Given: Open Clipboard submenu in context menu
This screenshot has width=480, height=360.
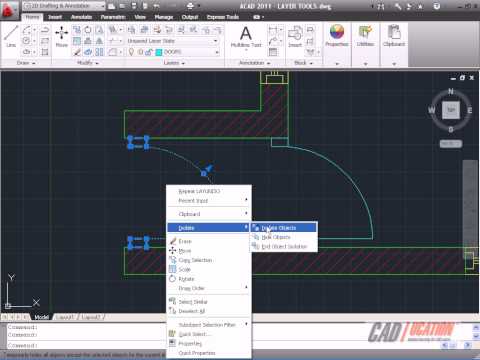Looking at the screenshot, I should click(x=209, y=214).
